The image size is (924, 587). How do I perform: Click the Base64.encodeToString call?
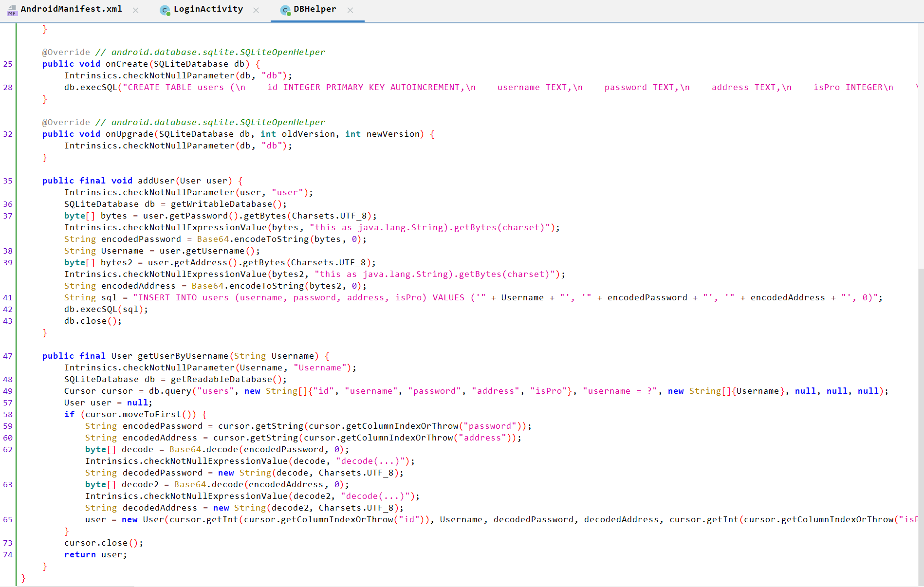point(253,239)
